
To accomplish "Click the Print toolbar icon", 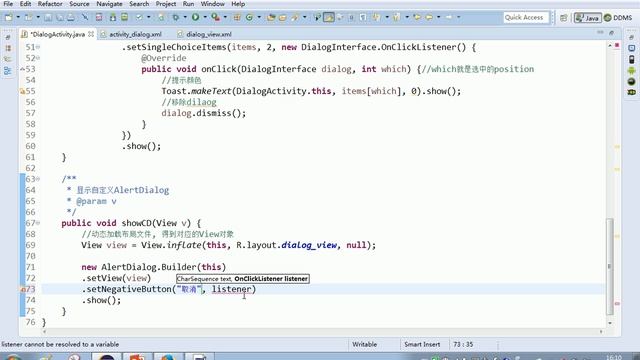I will 71,17.
